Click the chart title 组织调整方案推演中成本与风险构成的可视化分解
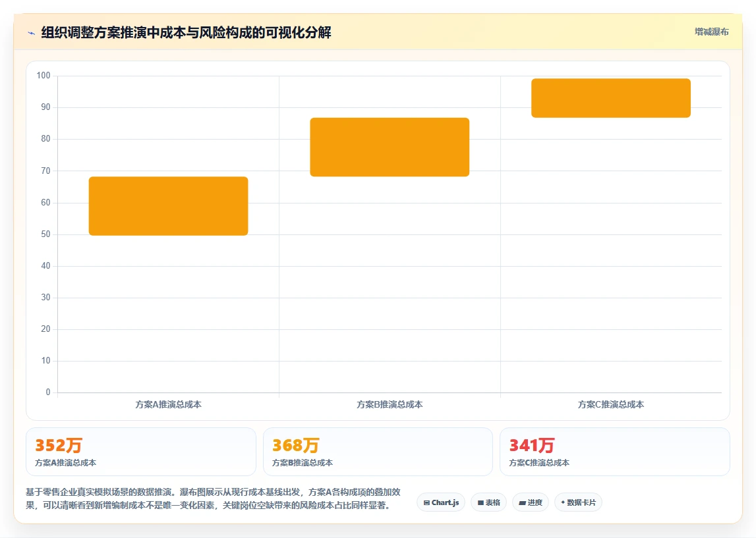756x538 pixels. [x=186, y=33]
